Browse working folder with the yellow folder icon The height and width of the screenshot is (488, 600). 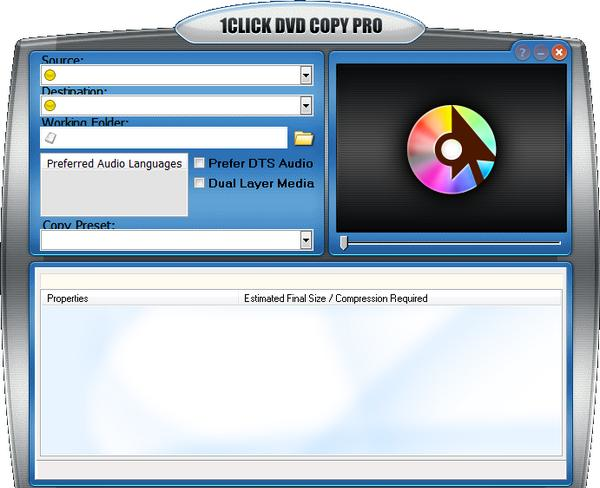click(x=304, y=138)
